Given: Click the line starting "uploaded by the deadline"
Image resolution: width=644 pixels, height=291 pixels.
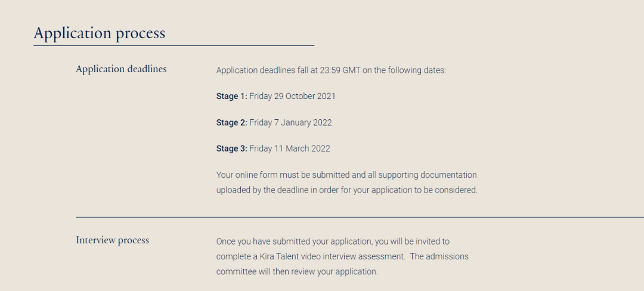Looking at the screenshot, I should click(347, 190).
